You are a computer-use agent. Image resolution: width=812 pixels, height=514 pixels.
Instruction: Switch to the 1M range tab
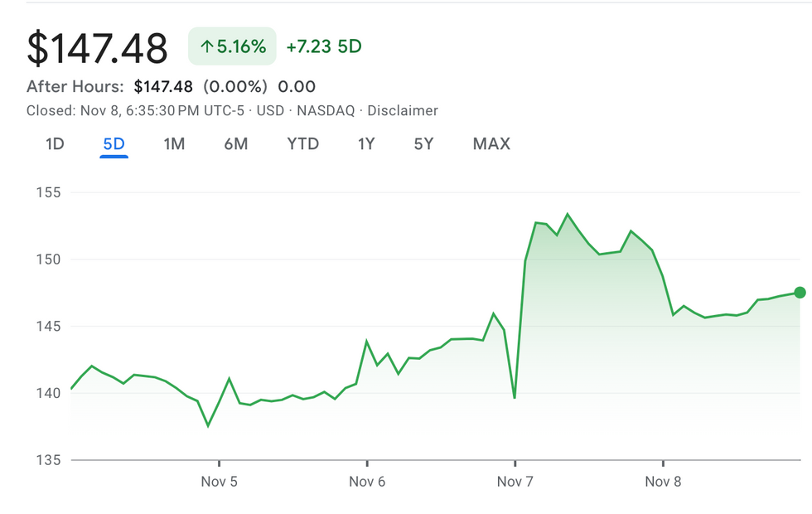pyautogui.click(x=174, y=144)
